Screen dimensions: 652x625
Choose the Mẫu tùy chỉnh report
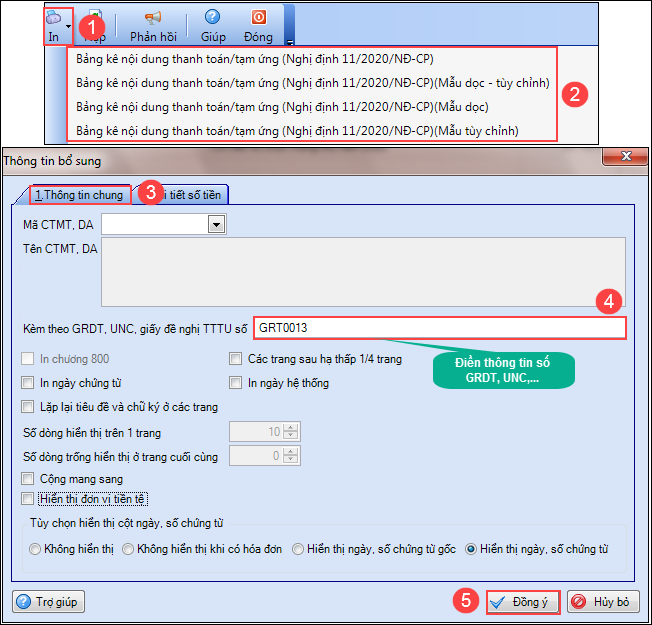297,131
